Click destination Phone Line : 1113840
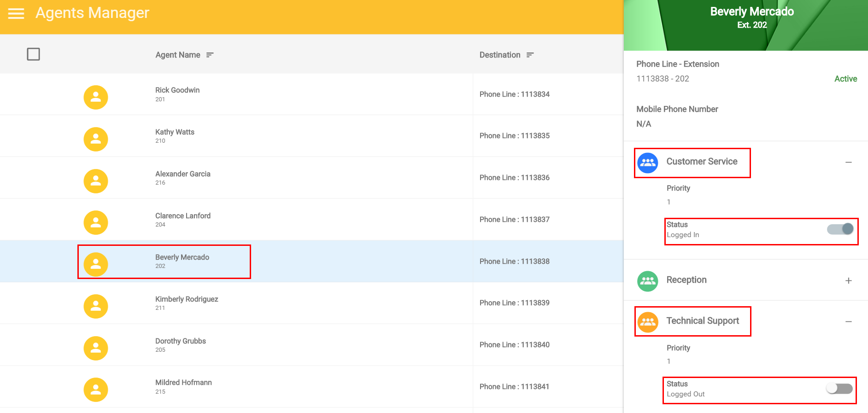Image resolution: width=868 pixels, height=413 pixels. click(515, 345)
